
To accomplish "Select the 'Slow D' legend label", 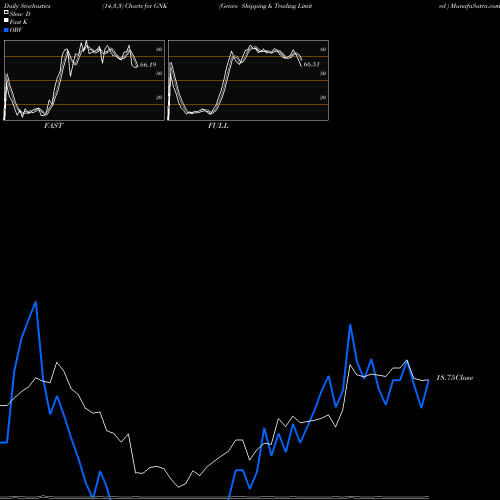I will tap(20, 14).
